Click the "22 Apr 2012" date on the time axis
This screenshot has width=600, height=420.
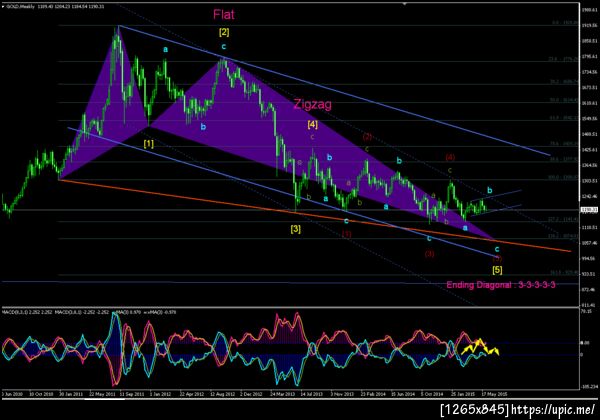[192, 394]
